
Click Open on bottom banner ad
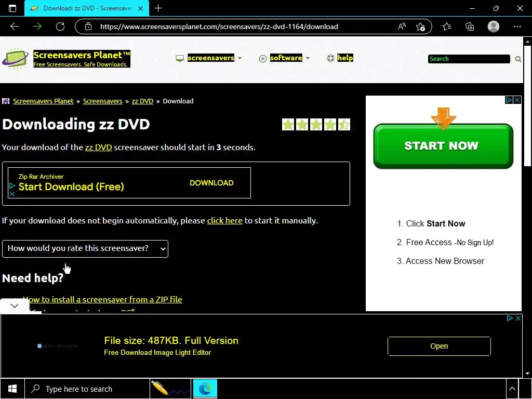coord(439,346)
